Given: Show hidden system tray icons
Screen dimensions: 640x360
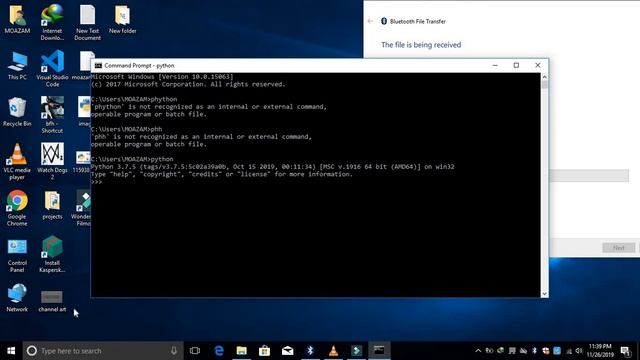Looking at the screenshot, I should [x=478, y=351].
